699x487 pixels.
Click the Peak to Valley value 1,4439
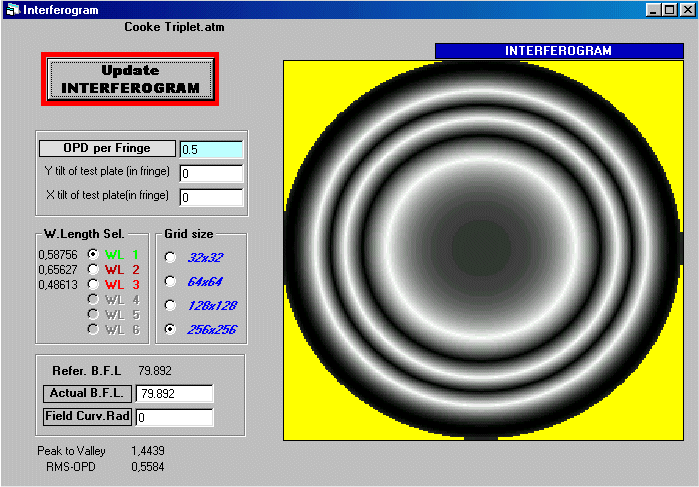pos(148,451)
